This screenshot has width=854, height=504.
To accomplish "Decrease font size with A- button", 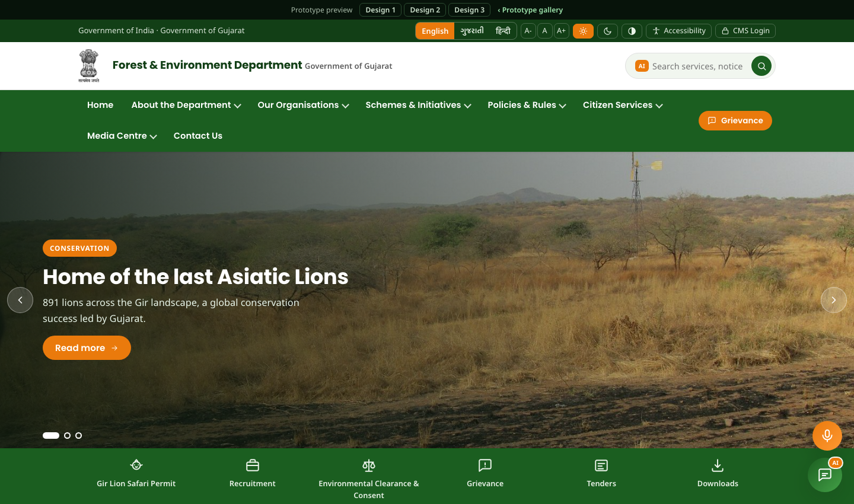I will [x=528, y=31].
